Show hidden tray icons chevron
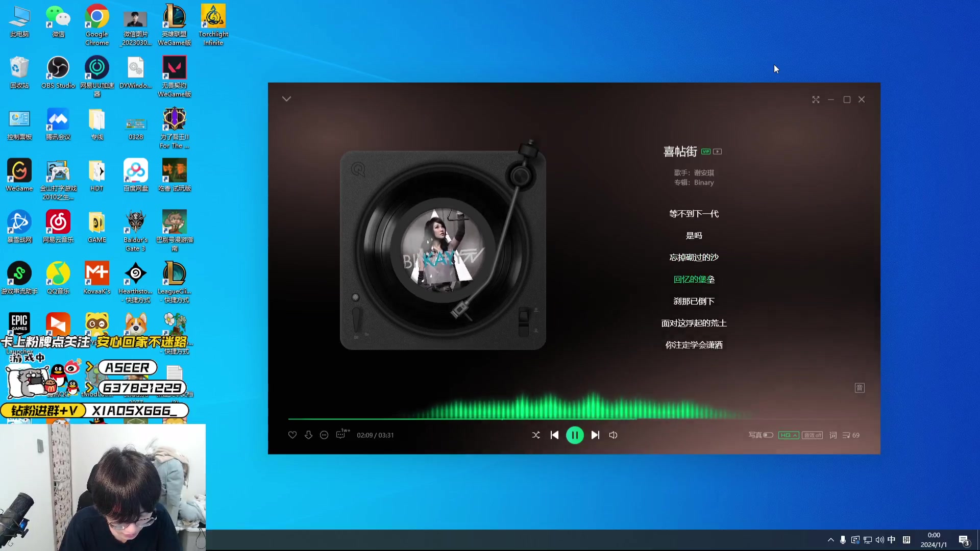 [x=831, y=540]
